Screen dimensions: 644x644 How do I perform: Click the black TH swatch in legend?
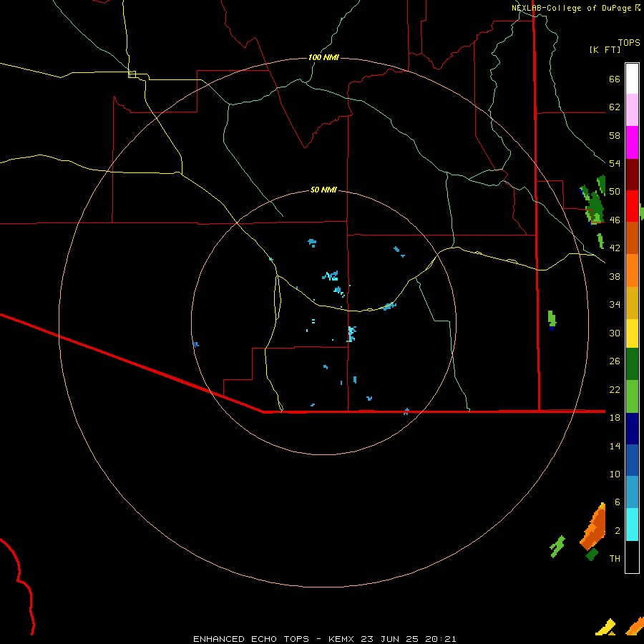coord(632,557)
